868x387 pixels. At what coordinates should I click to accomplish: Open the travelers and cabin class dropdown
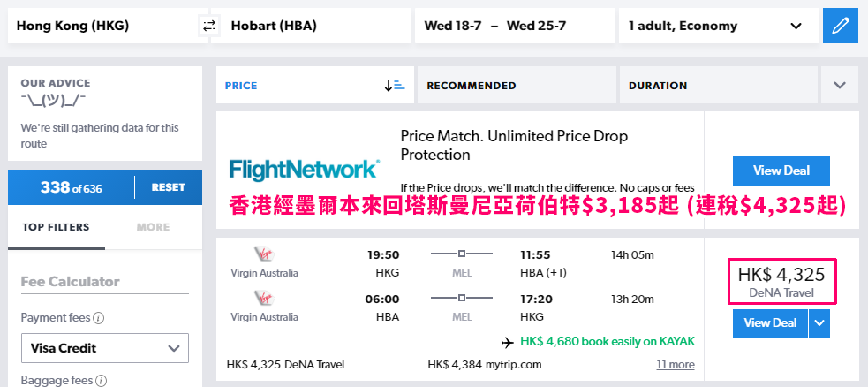(x=719, y=26)
